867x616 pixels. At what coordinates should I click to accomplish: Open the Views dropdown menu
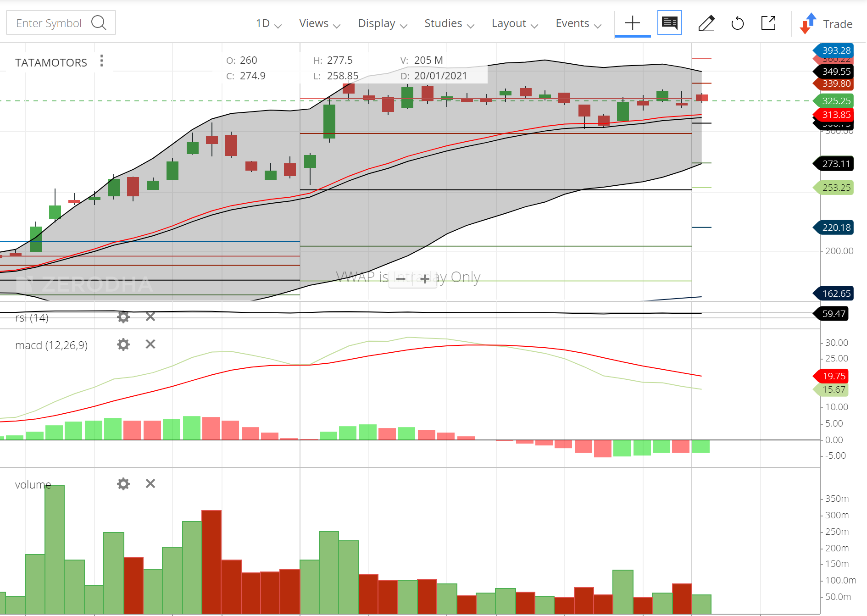(320, 23)
